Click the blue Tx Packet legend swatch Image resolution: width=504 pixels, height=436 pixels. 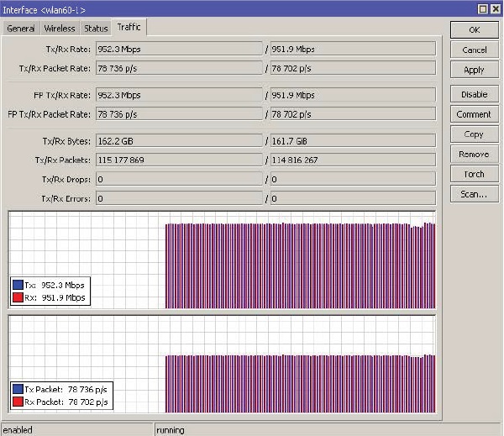click(18, 389)
